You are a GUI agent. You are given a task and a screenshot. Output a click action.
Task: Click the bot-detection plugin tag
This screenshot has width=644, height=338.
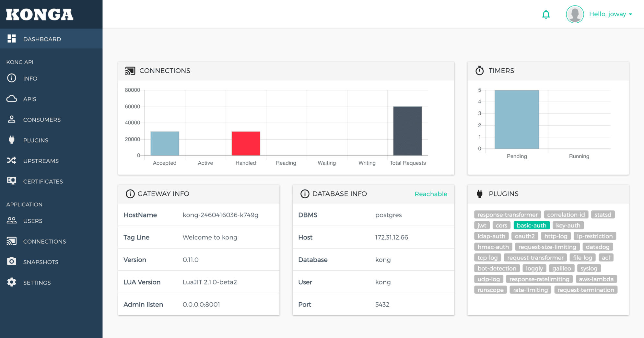coord(497,268)
